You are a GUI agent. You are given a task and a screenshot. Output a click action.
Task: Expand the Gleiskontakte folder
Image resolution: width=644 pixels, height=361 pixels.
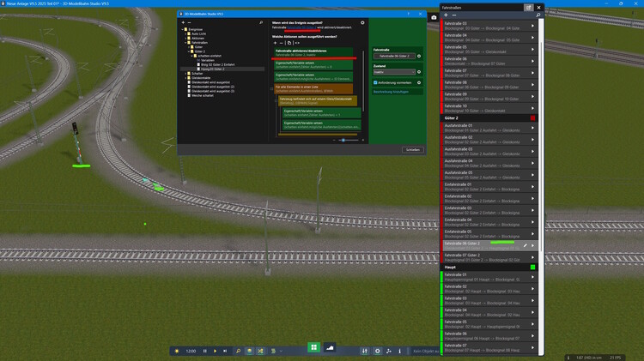185,78
